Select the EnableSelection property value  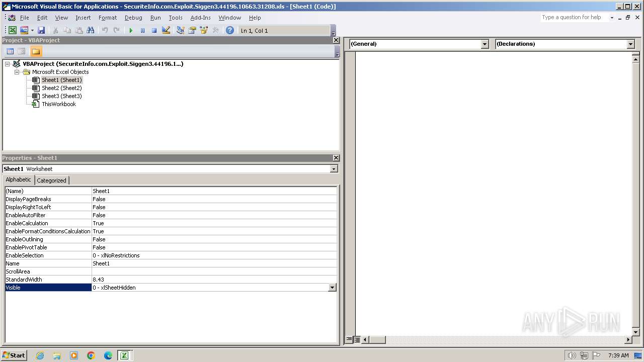(x=214, y=255)
